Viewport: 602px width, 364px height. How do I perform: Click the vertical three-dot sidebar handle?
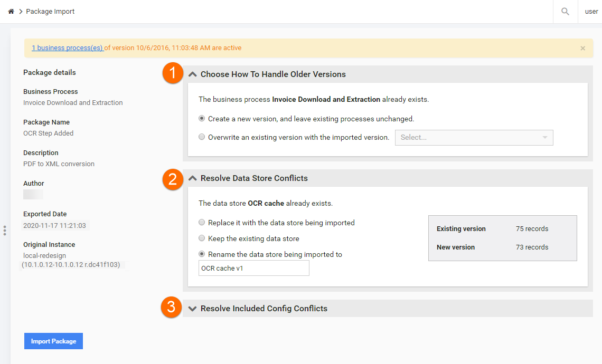tap(5, 231)
